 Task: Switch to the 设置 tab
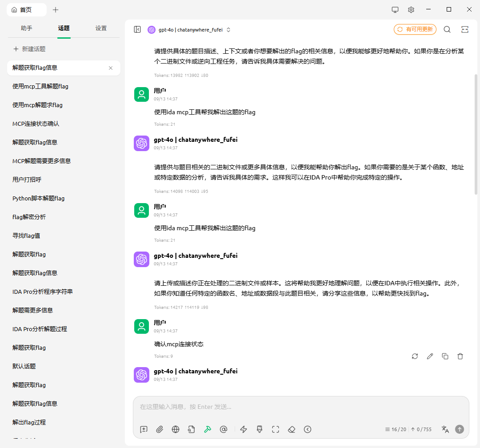pyautogui.click(x=101, y=28)
